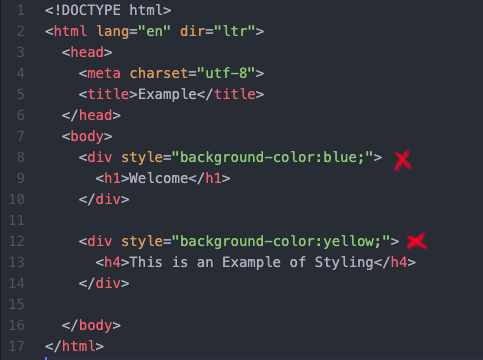Click the opening h4 tag
The image size is (483, 360).
tap(112, 262)
